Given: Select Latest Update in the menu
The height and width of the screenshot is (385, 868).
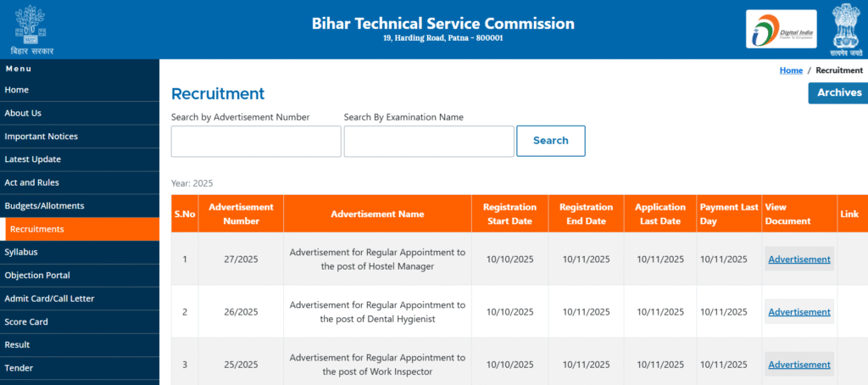Looking at the screenshot, I should 32,159.
